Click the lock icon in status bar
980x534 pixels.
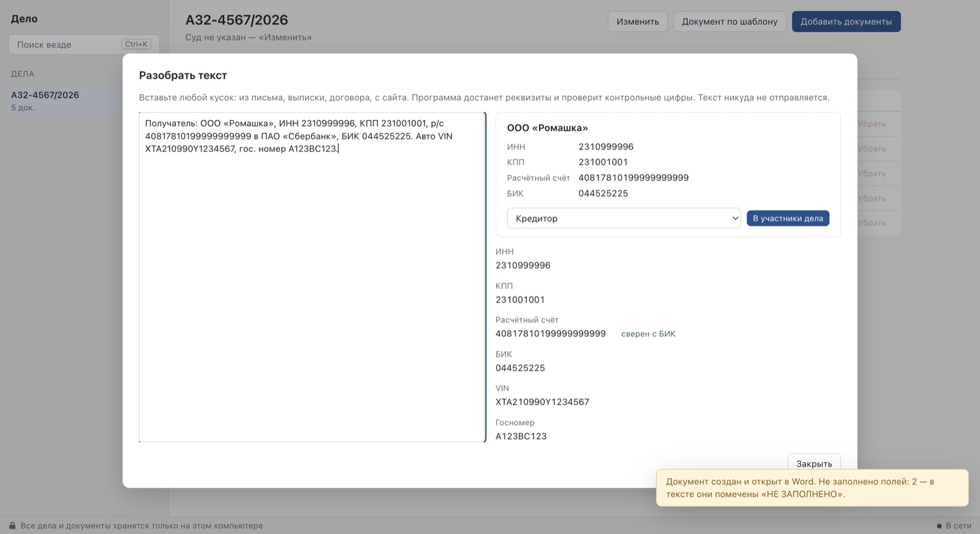pyautogui.click(x=12, y=525)
